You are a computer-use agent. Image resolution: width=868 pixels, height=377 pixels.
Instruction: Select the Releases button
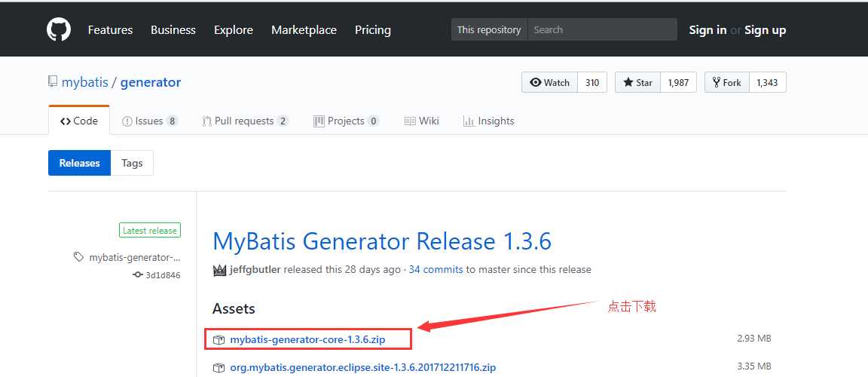pos(80,163)
